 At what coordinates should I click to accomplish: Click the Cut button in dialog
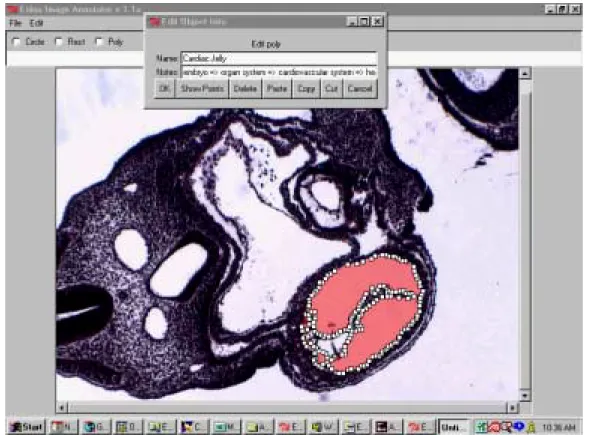pyautogui.click(x=331, y=89)
